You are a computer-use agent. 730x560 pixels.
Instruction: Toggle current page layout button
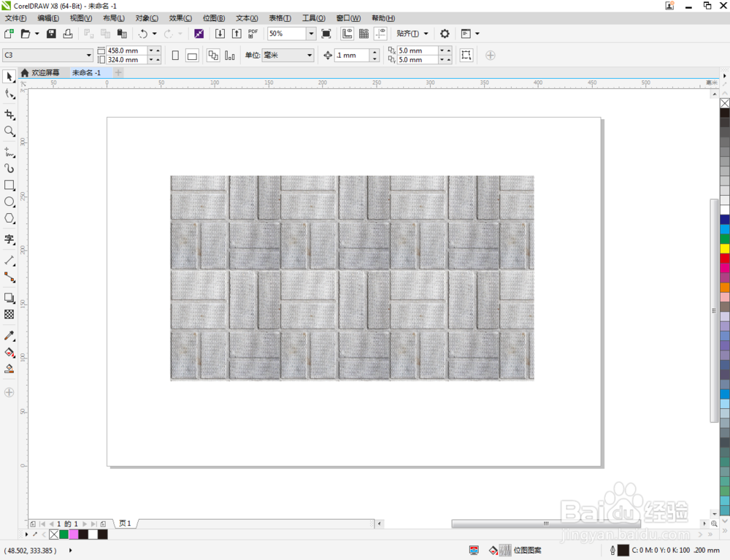[x=229, y=55]
